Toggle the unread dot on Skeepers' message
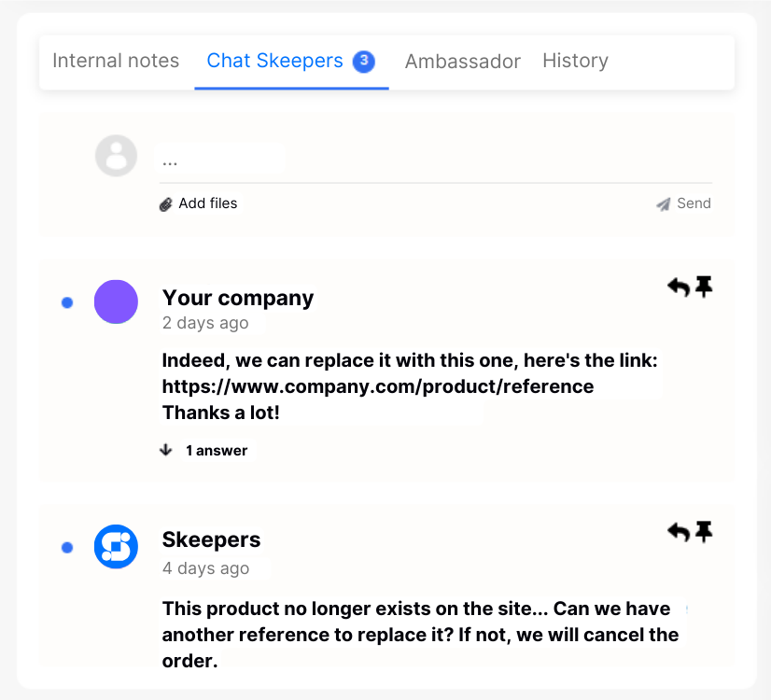Image resolution: width=771 pixels, height=700 pixels. (x=66, y=548)
